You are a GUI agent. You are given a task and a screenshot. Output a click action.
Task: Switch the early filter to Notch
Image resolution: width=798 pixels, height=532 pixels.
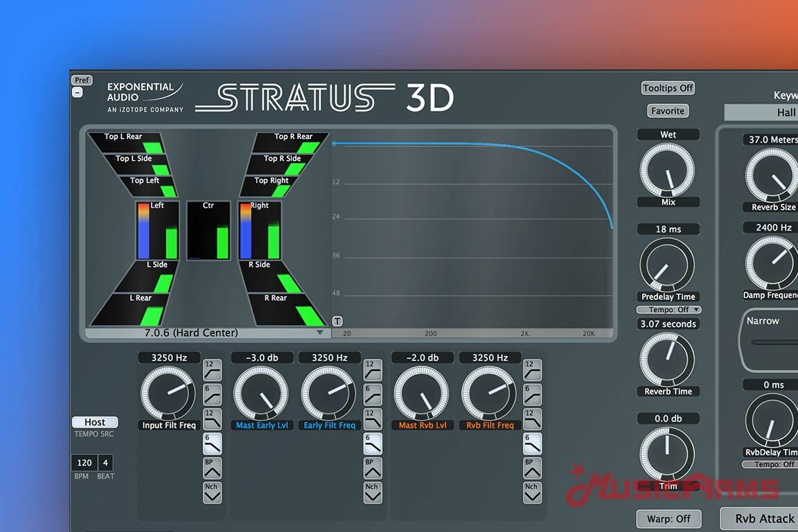373,492
